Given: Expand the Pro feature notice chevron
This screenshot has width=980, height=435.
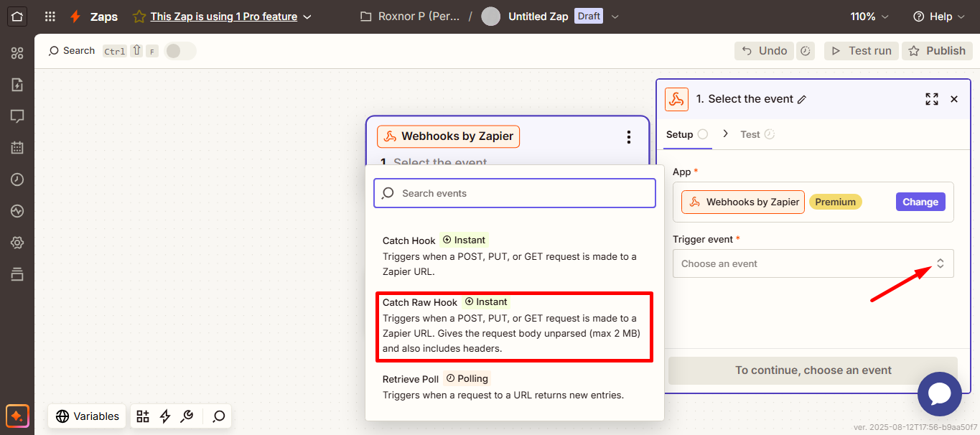Looking at the screenshot, I should point(307,17).
